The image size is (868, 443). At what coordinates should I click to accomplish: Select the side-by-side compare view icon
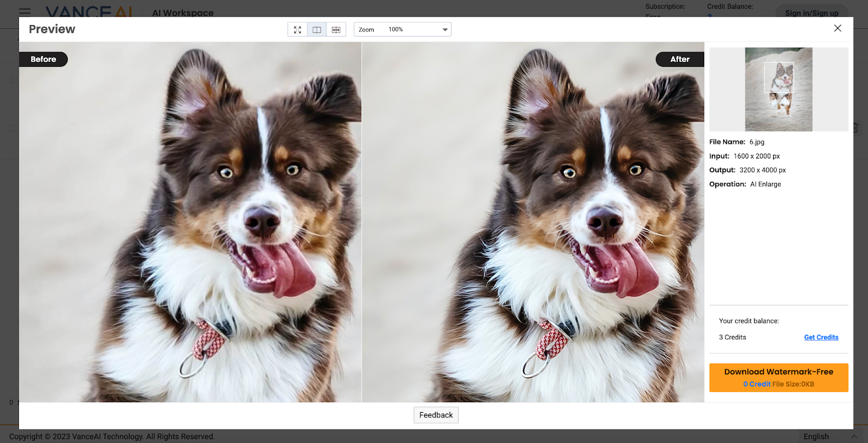point(317,30)
